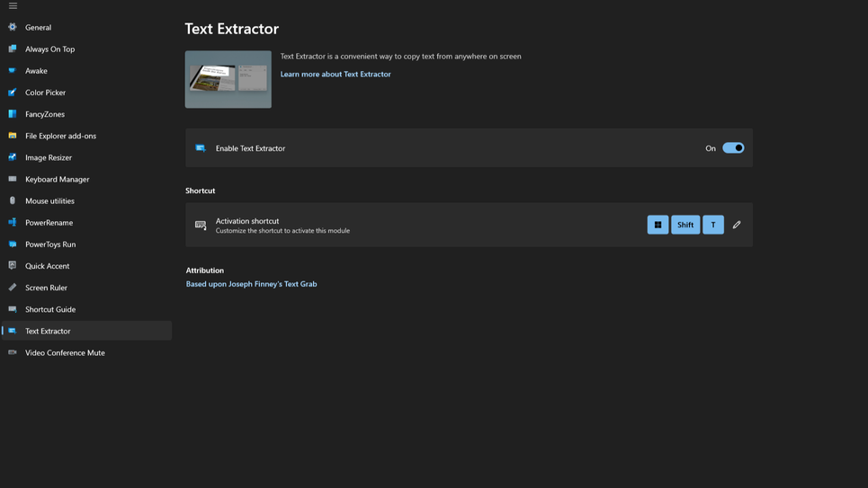Screen dimensions: 868x488
Task: Click the Windows key shortcut button
Action: [x=658, y=225]
